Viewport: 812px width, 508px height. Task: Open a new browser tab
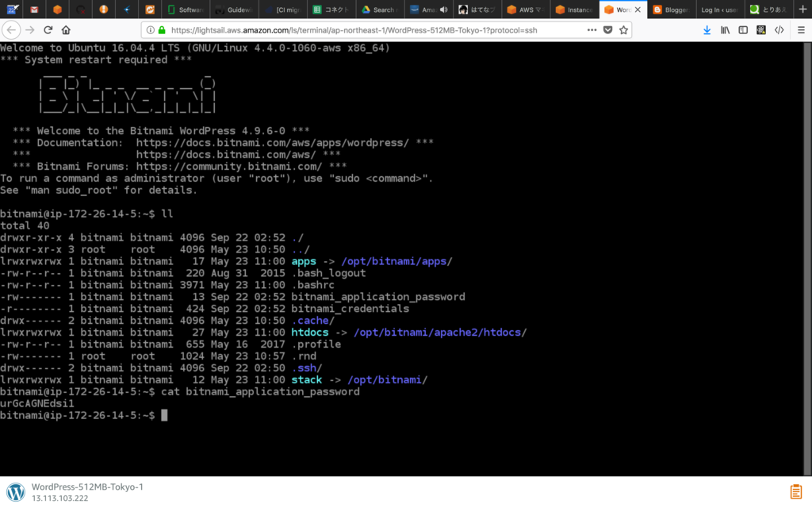point(802,10)
